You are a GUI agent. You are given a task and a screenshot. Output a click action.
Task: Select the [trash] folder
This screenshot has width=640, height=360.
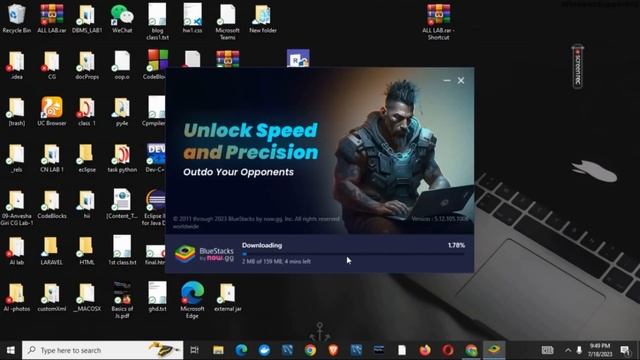pyautogui.click(x=17, y=111)
